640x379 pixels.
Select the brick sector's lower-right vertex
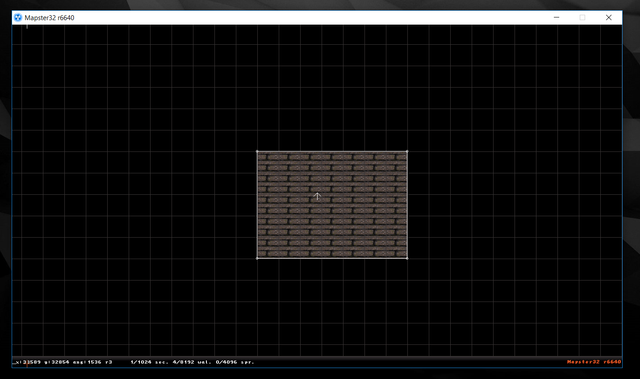click(x=407, y=258)
